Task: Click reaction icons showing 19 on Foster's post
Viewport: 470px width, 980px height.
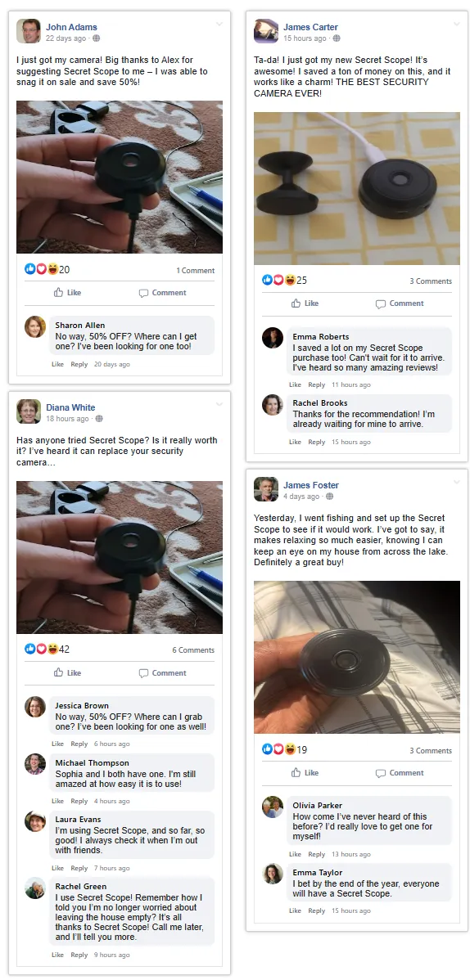Action: click(278, 749)
